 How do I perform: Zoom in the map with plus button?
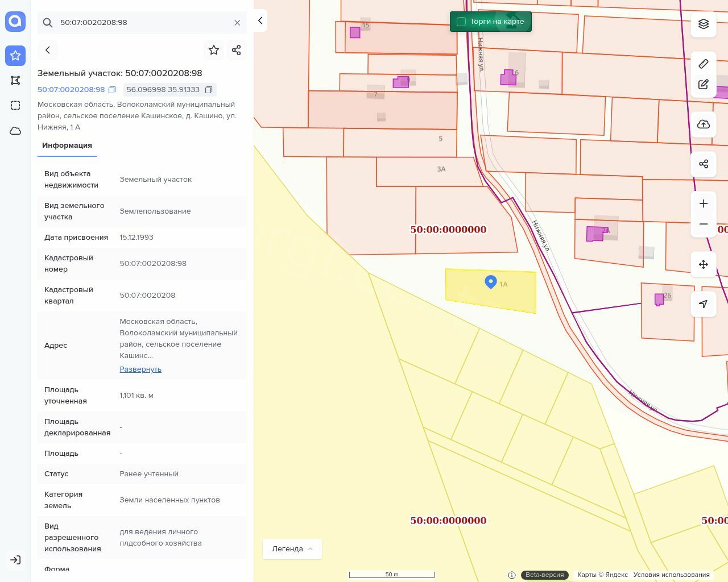pos(704,204)
